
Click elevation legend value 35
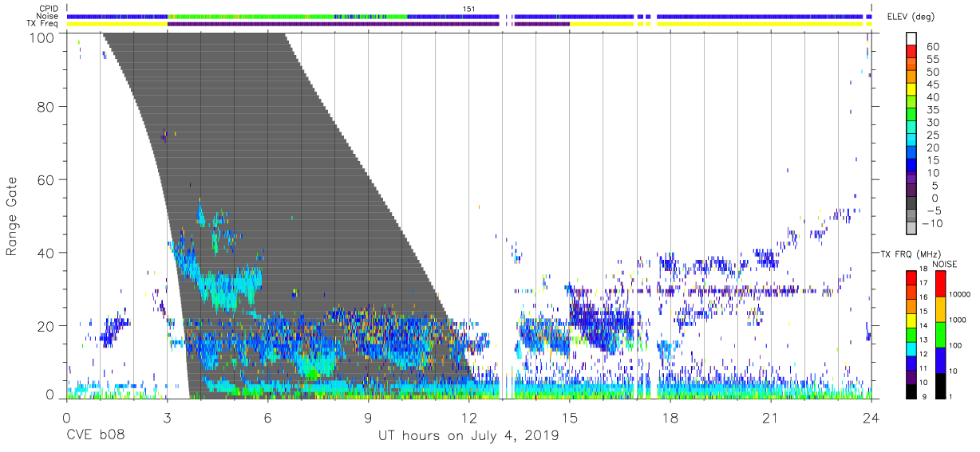[933, 110]
